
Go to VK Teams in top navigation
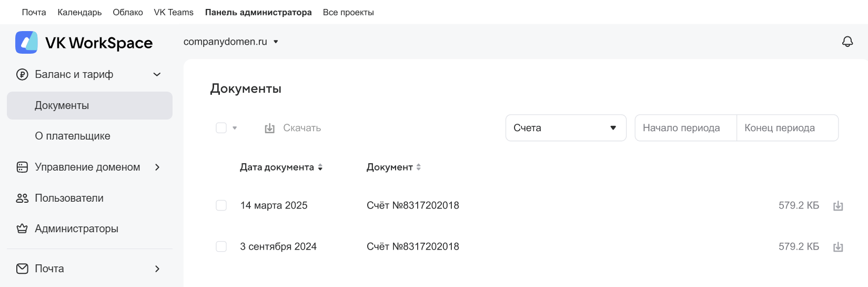[173, 12]
